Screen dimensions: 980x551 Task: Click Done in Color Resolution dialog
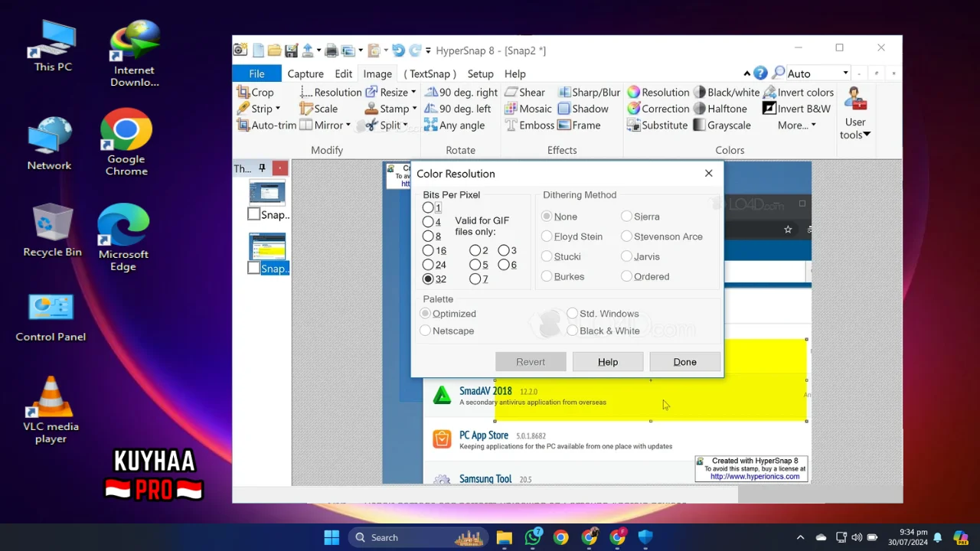coord(684,362)
